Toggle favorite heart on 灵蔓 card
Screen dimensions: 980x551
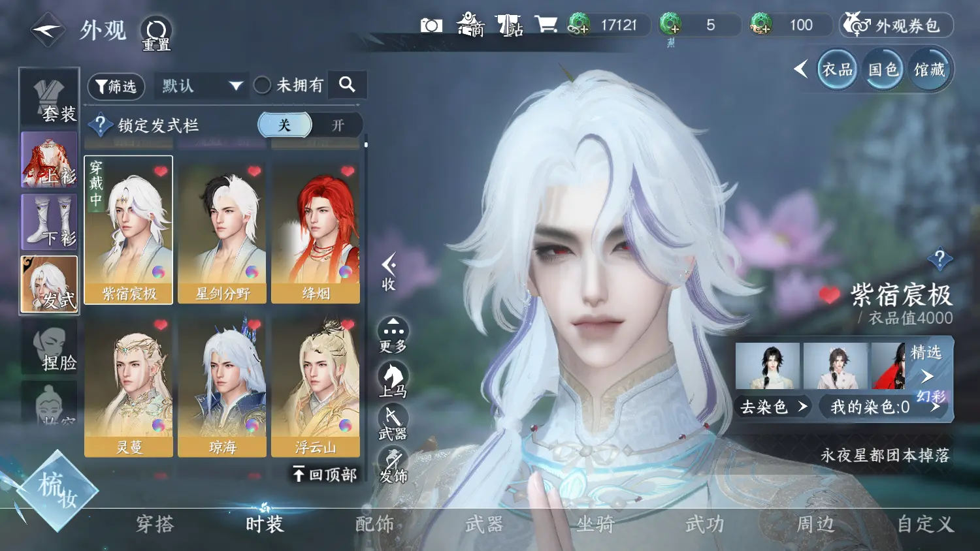[161, 324]
